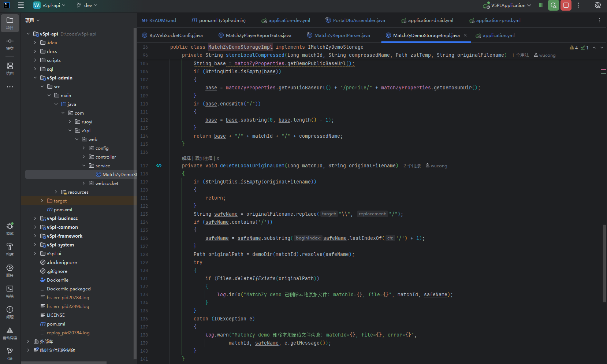Viewport: 607px width, 364px height.
Task: Open the Terminal tool window
Action: tap(10, 291)
